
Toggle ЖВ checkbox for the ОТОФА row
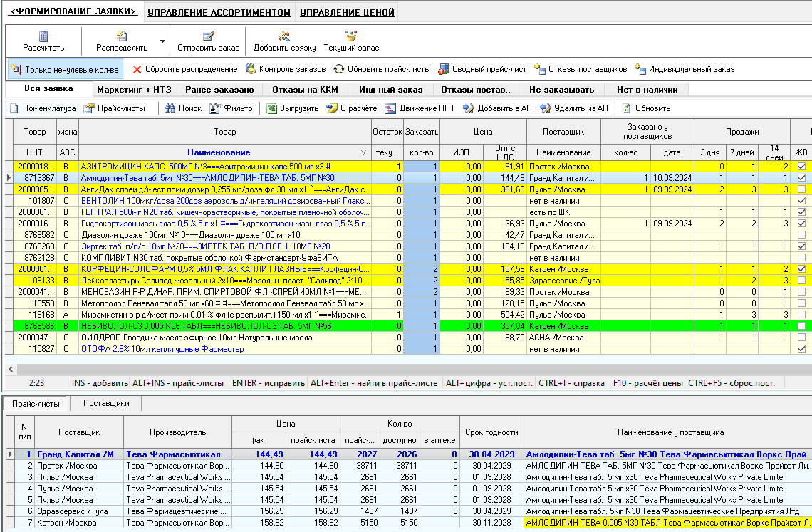click(802, 349)
